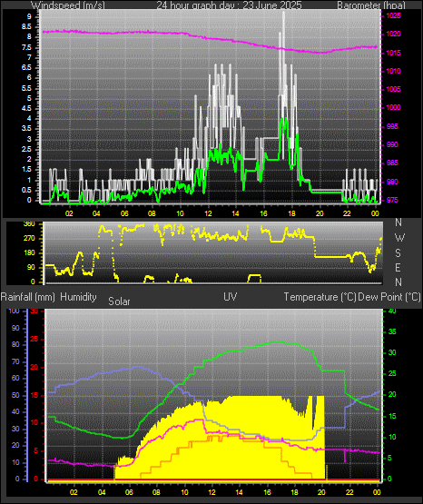Select the 24 hour graph date heading
423x504 pixels.
click(x=229, y=5)
